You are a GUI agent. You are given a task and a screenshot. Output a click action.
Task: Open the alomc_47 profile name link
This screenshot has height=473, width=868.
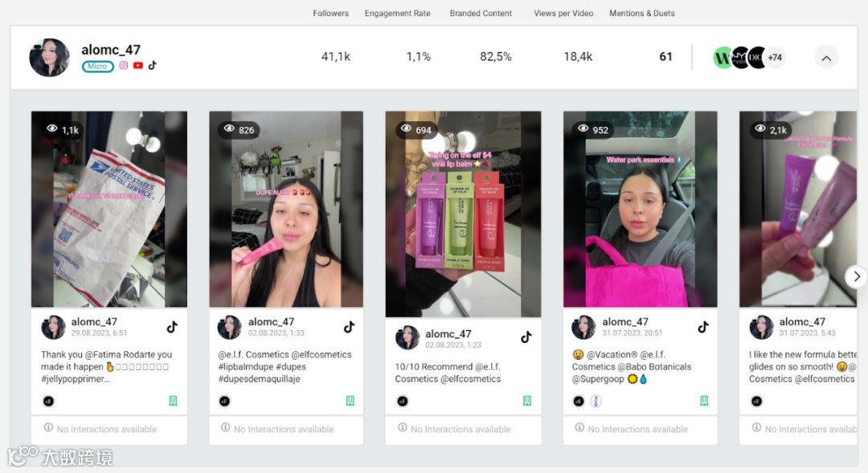pyautogui.click(x=111, y=50)
